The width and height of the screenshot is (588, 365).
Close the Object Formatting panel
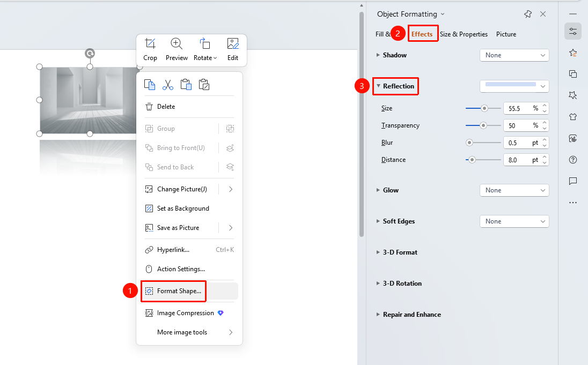point(542,14)
